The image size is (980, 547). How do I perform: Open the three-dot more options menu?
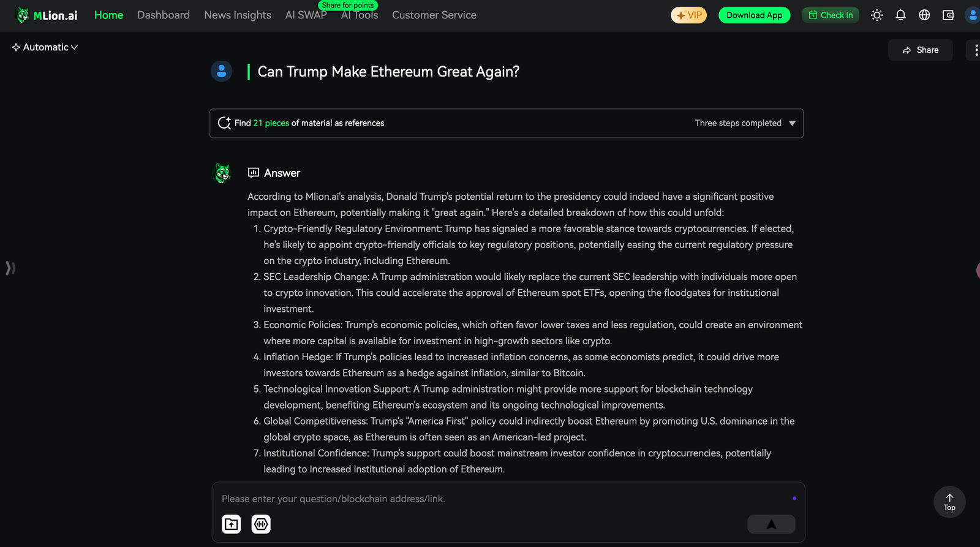click(975, 50)
